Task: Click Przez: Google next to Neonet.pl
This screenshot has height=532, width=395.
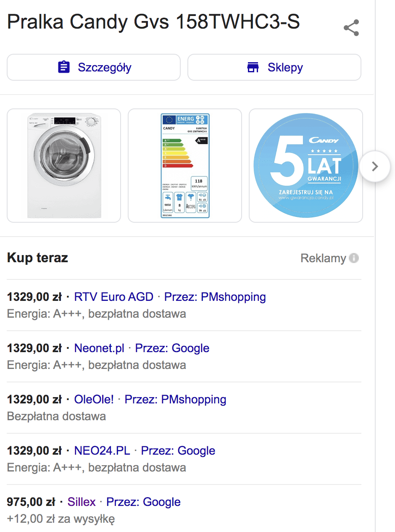Action: [x=172, y=348]
